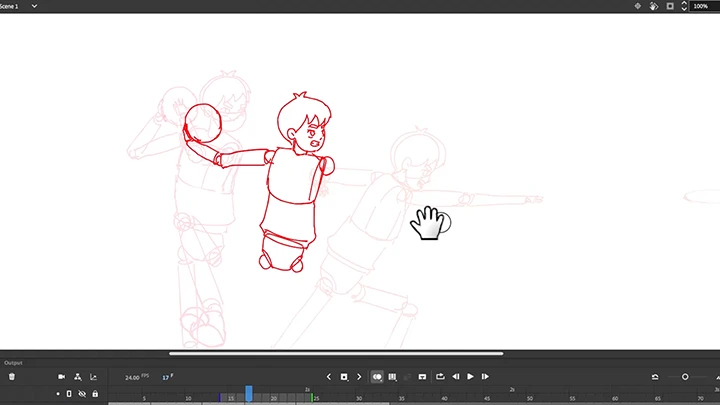Delete layer using the trash icon

coord(12,377)
